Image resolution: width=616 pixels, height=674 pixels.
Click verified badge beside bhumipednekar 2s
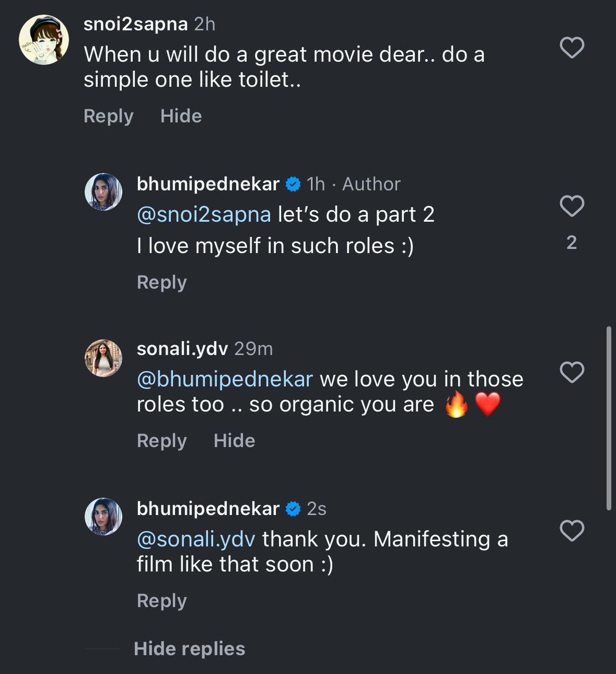click(293, 509)
